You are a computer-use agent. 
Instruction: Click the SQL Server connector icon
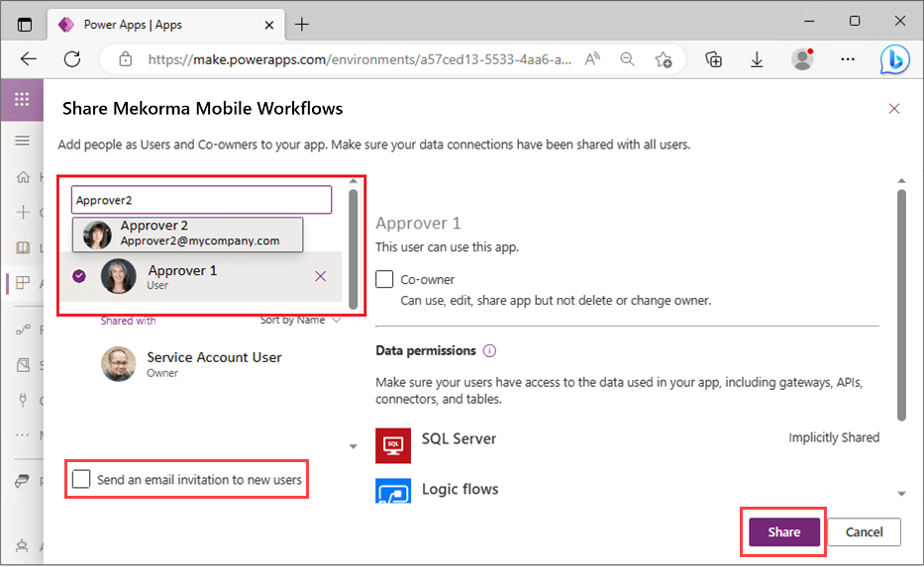(x=393, y=445)
